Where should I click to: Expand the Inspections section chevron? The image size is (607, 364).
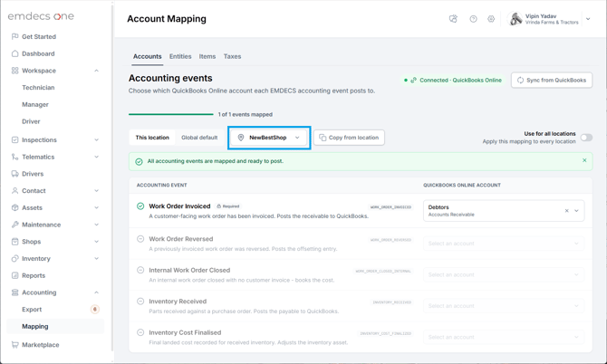coord(96,139)
